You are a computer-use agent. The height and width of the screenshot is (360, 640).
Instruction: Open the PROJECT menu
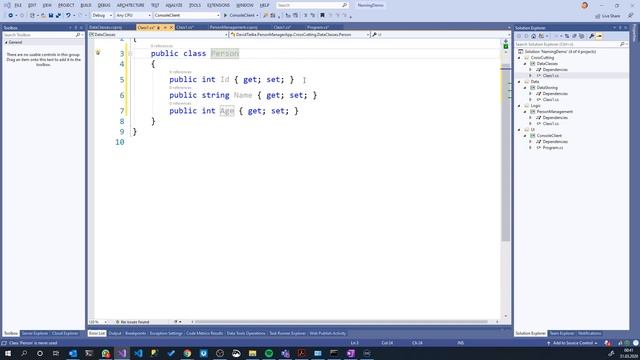pyautogui.click(x=66, y=5)
